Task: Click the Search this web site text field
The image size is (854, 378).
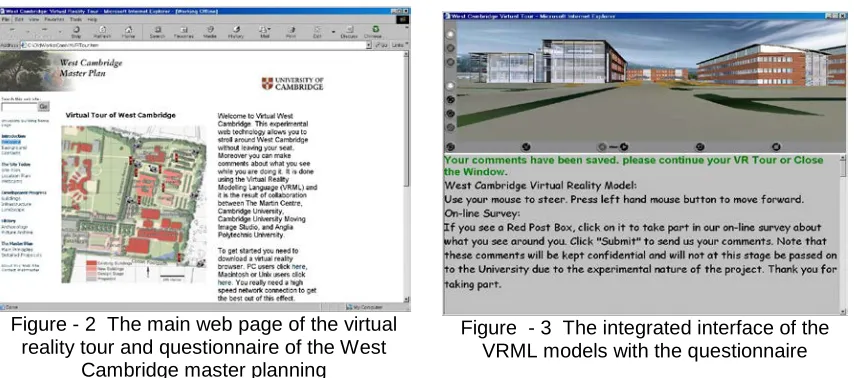Action: click(19, 107)
